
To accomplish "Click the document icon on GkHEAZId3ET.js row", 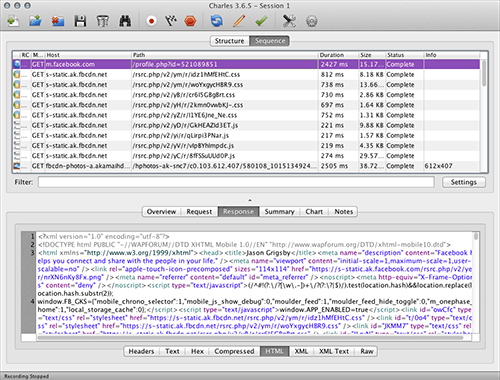I will tap(17, 125).
